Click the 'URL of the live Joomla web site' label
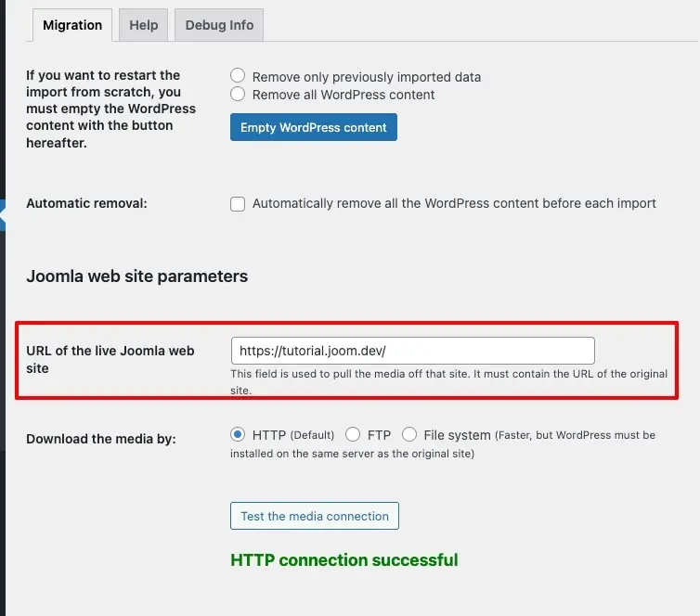 tap(110, 359)
